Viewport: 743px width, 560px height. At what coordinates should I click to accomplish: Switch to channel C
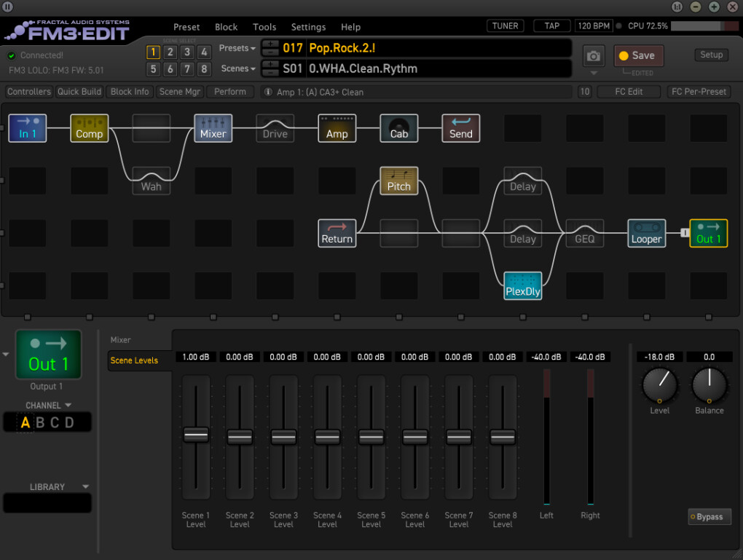[x=55, y=422]
